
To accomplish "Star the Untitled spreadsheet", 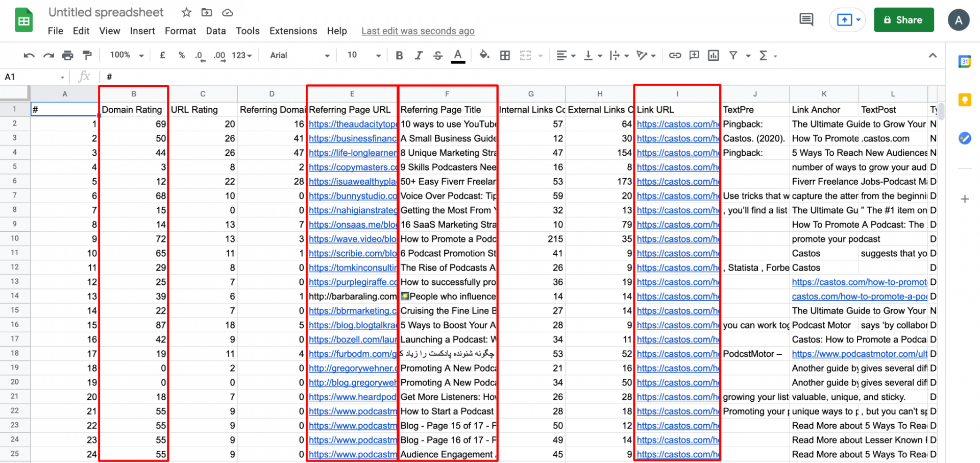I will pyautogui.click(x=187, y=12).
